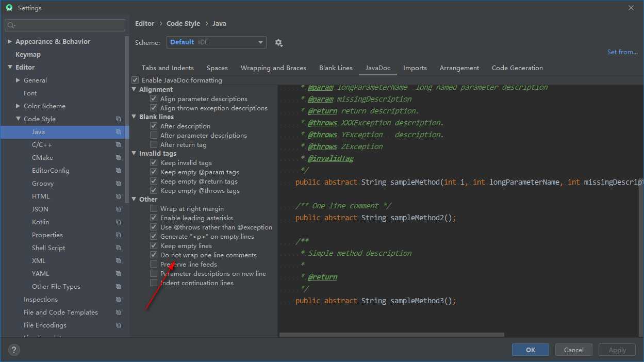Click the copy icon on the Kotlin row

(118, 222)
